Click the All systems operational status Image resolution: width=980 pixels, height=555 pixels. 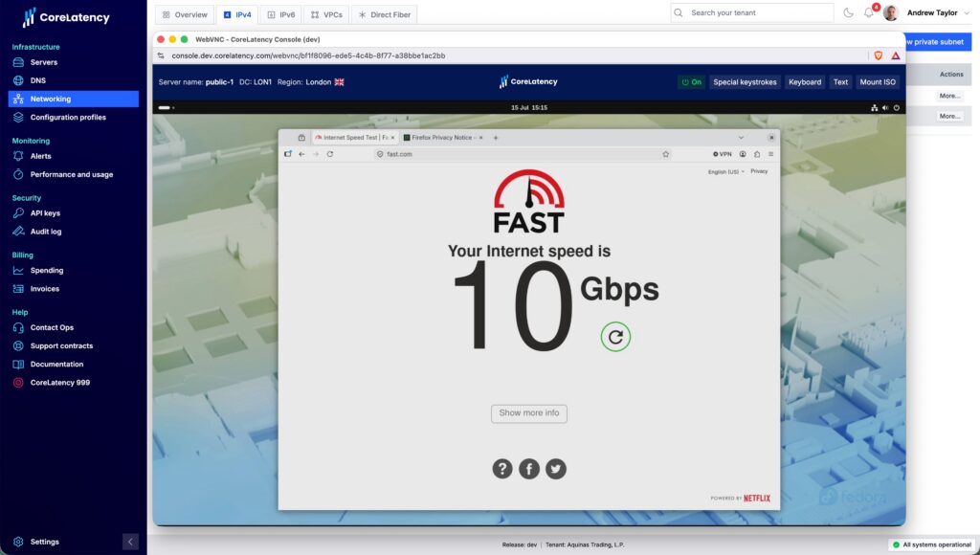point(932,544)
